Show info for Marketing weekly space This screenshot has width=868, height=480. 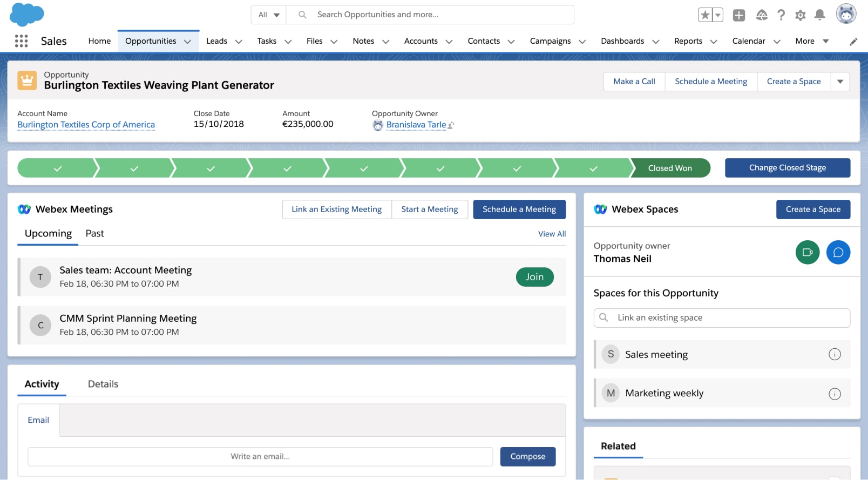click(835, 394)
